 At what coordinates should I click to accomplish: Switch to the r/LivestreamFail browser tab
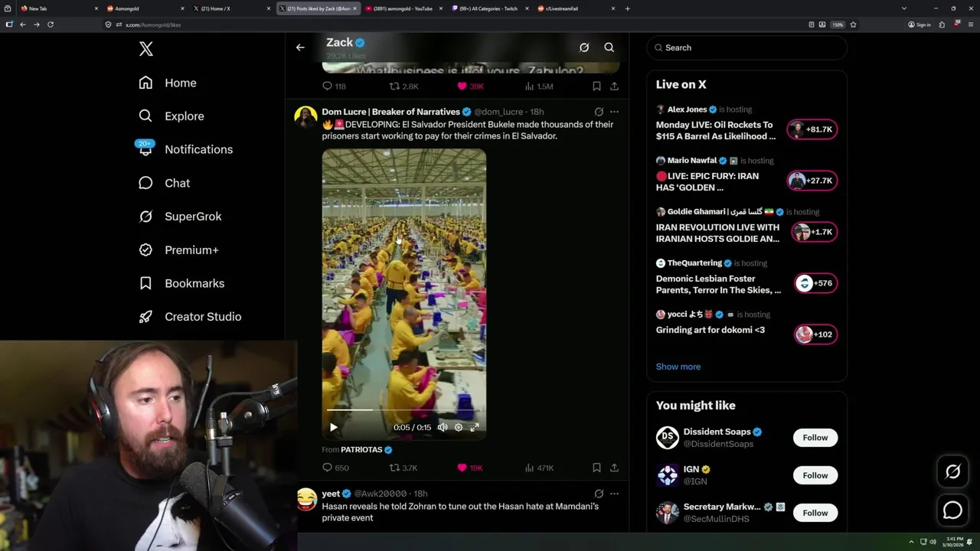577,8
